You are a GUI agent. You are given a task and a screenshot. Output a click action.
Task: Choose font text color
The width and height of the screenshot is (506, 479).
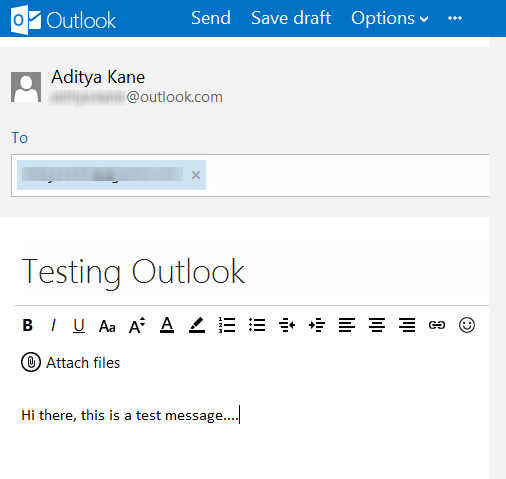(167, 325)
